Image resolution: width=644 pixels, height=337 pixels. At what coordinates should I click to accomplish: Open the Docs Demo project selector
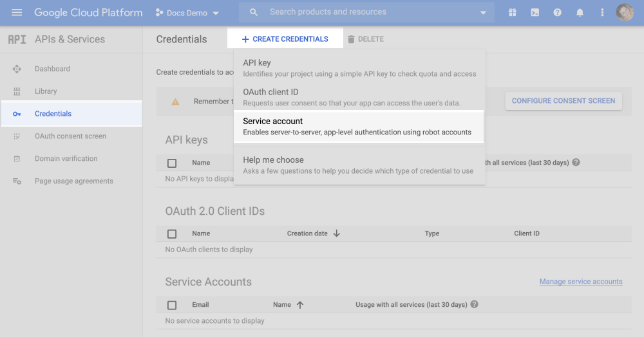pyautogui.click(x=187, y=13)
